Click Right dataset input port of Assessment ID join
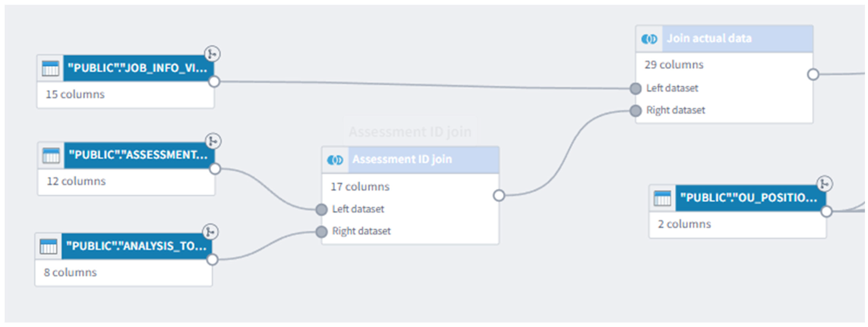This screenshot has width=868, height=327. [x=322, y=232]
